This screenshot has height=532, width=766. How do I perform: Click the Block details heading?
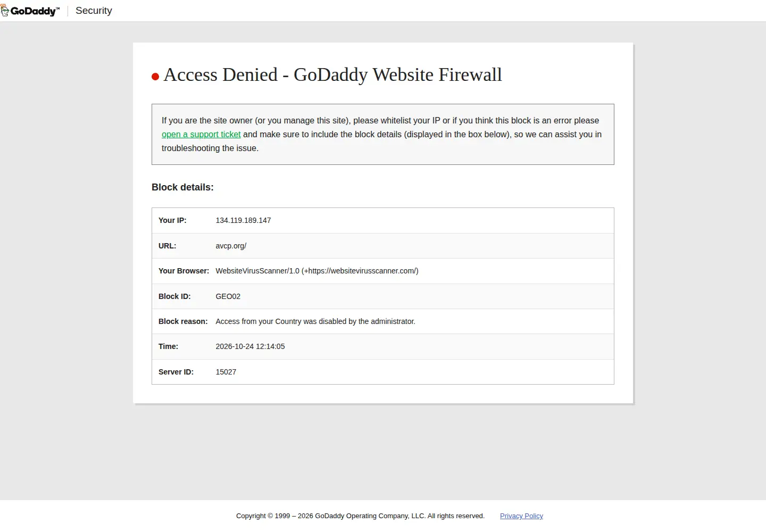coord(182,187)
